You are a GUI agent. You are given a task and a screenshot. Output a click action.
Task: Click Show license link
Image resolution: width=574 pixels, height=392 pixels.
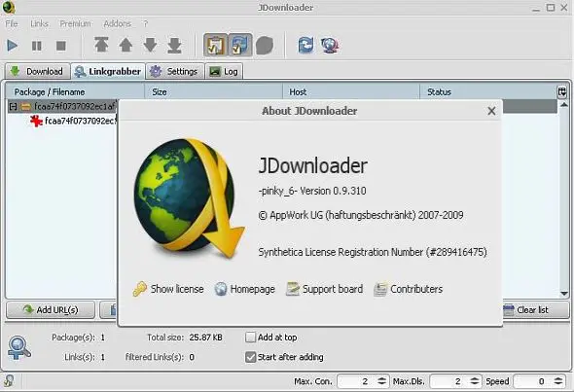(x=168, y=289)
